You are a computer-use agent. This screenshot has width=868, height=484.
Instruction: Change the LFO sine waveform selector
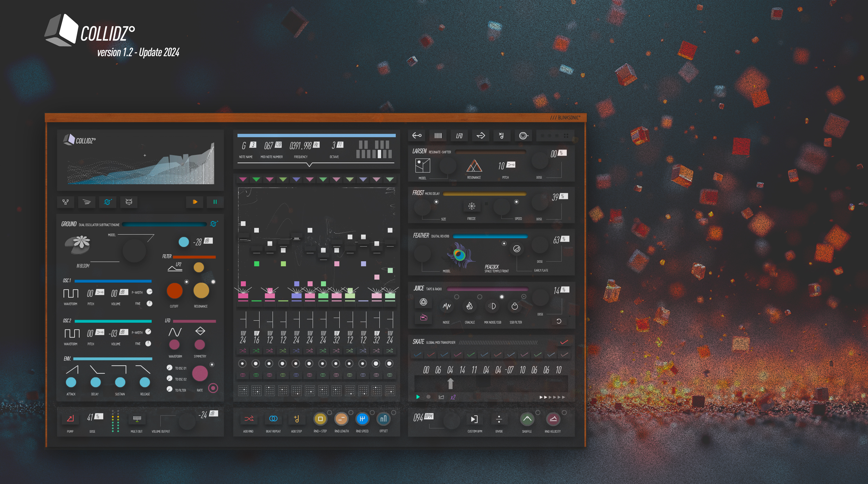click(175, 332)
